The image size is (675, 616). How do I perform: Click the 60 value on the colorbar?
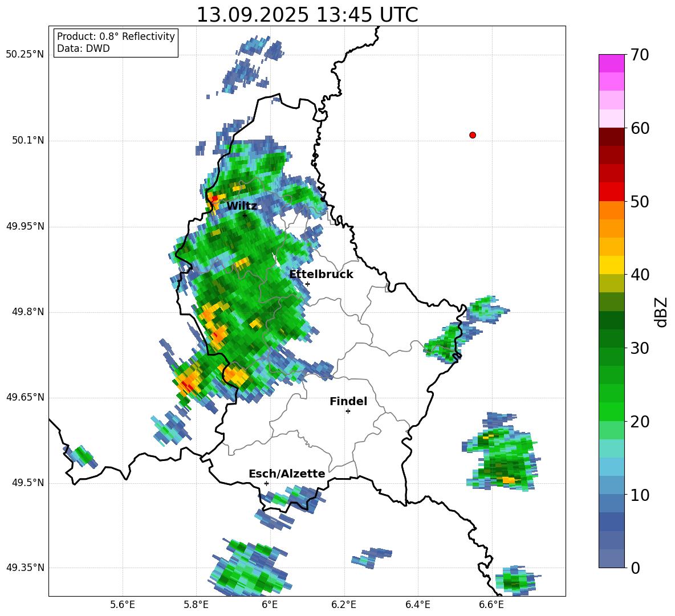pyautogui.click(x=640, y=128)
